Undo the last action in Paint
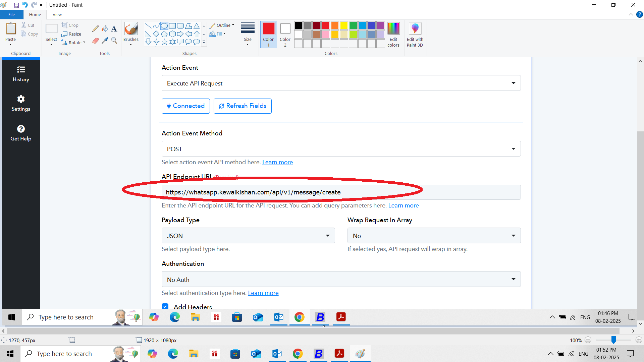The width and height of the screenshot is (644, 362). point(25,5)
